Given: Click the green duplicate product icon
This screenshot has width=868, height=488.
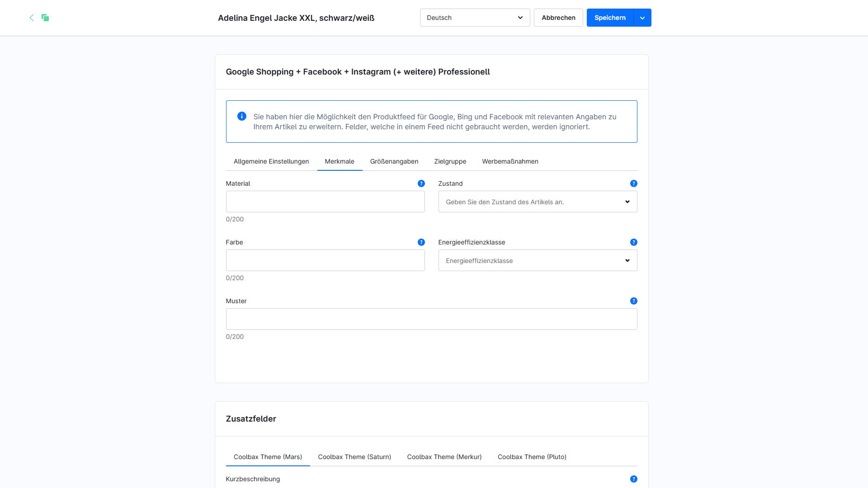Looking at the screenshot, I should coord(45,18).
